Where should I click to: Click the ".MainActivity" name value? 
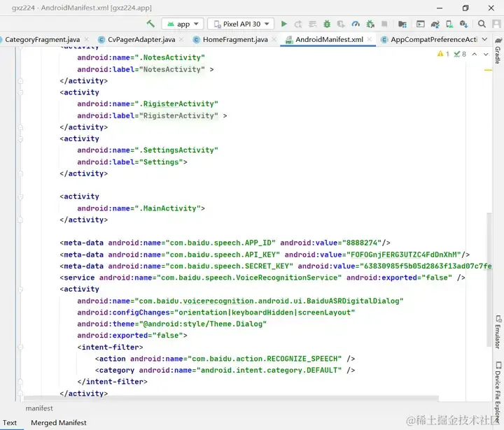click(x=167, y=208)
